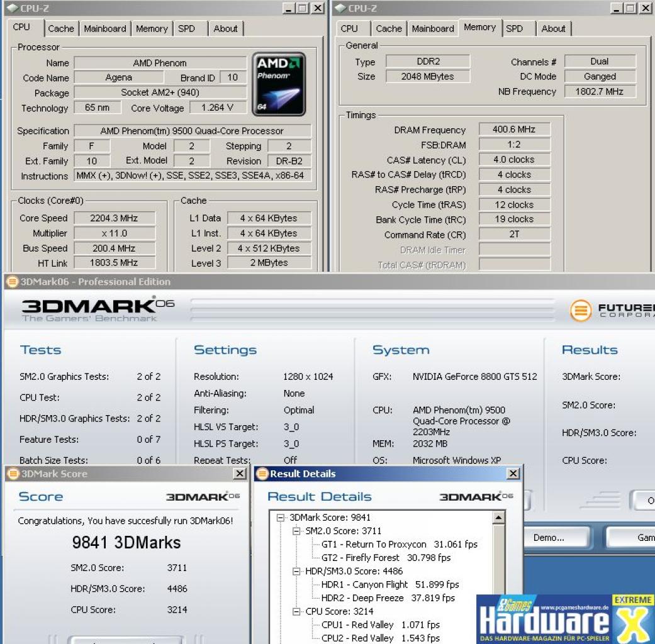This screenshot has width=655, height=644.
Task: Click the DRAM Frequency 400.6 MHz field
Action: pyautogui.click(x=514, y=130)
